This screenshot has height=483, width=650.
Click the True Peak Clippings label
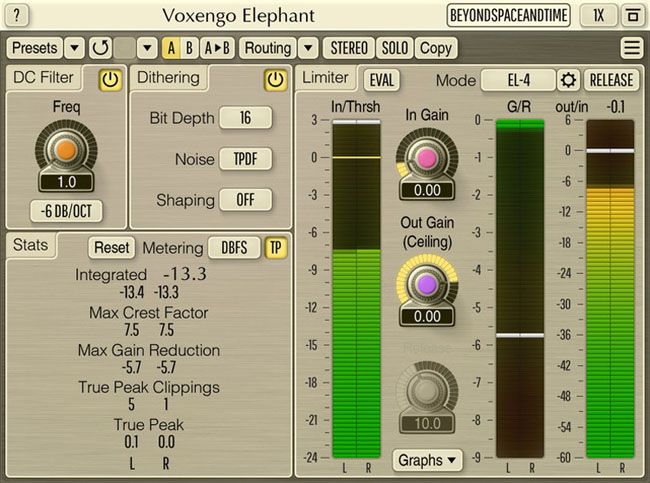149,388
